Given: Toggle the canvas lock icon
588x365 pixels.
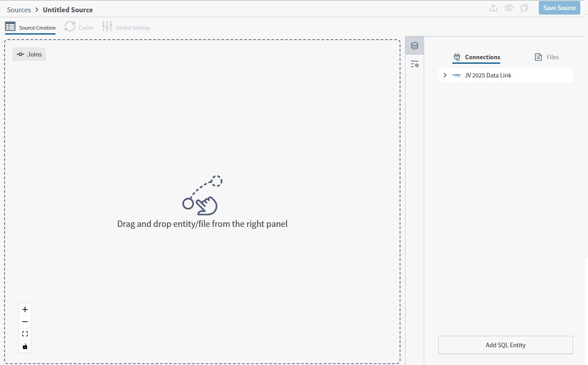Looking at the screenshot, I should click(x=25, y=346).
